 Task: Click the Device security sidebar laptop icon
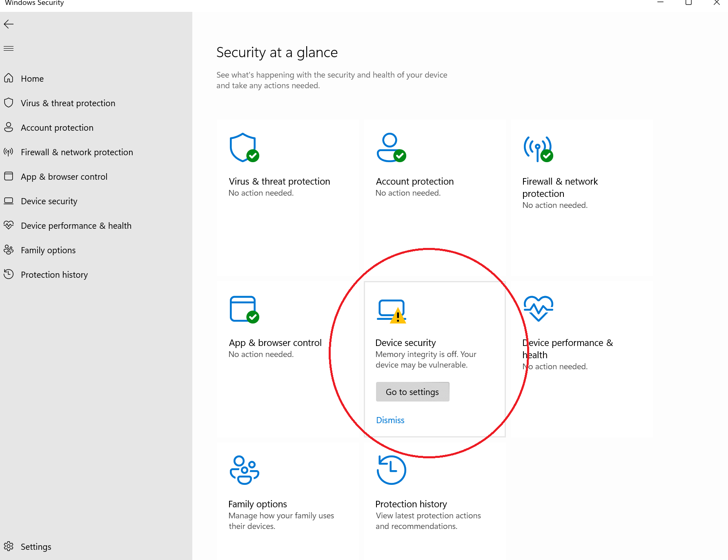9,201
